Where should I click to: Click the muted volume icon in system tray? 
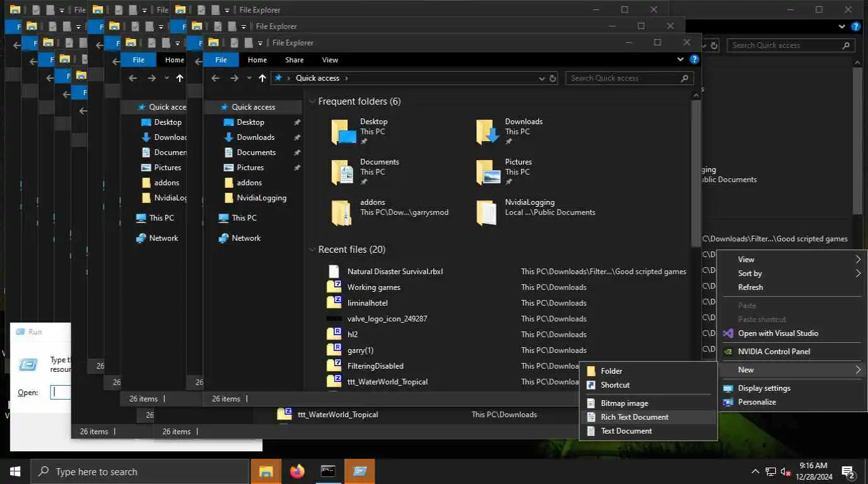pos(786,471)
